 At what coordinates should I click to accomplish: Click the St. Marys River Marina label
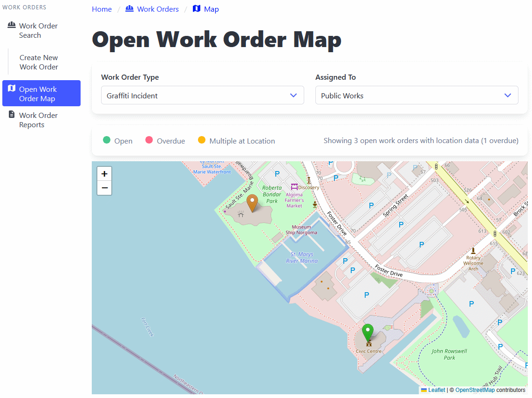click(302, 258)
